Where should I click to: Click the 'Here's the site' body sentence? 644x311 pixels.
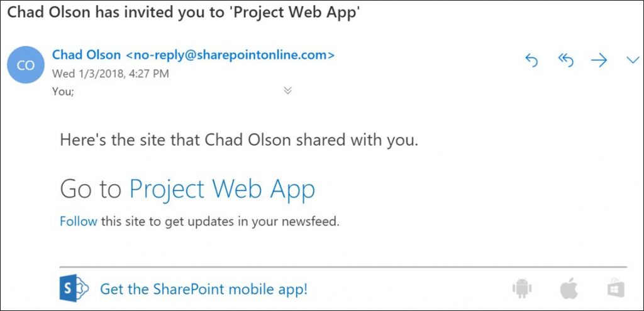click(x=239, y=141)
